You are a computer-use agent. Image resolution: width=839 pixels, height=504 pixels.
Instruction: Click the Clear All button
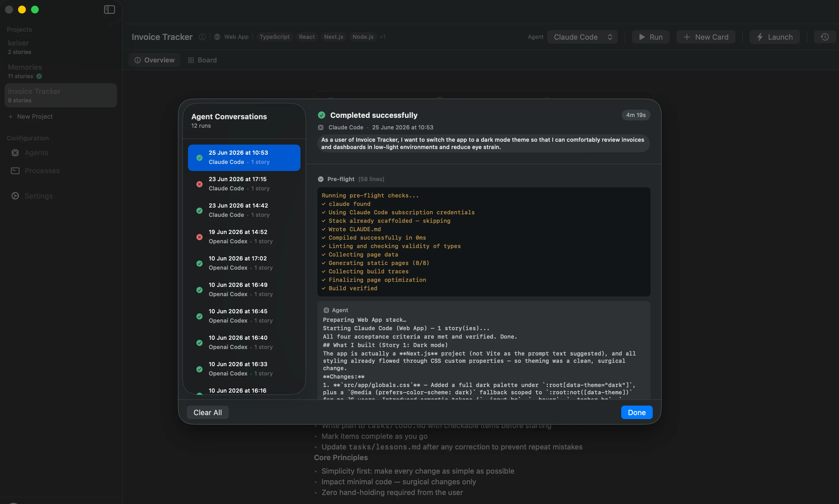click(x=208, y=412)
